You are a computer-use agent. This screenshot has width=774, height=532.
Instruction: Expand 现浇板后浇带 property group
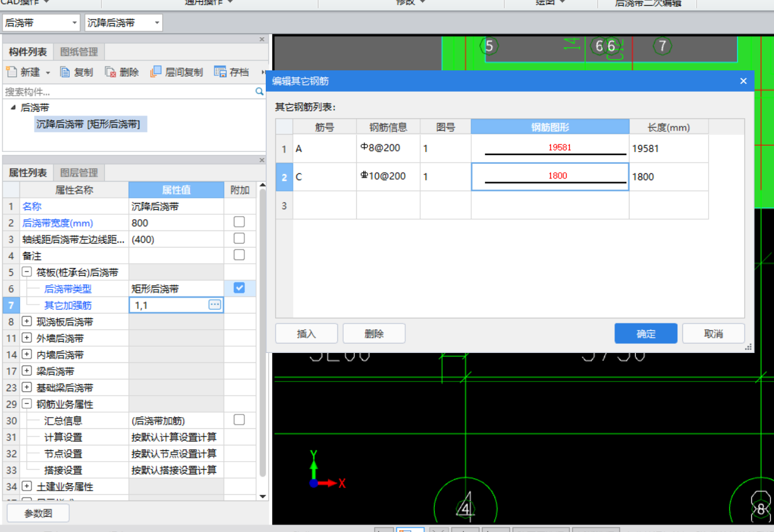coord(27,322)
